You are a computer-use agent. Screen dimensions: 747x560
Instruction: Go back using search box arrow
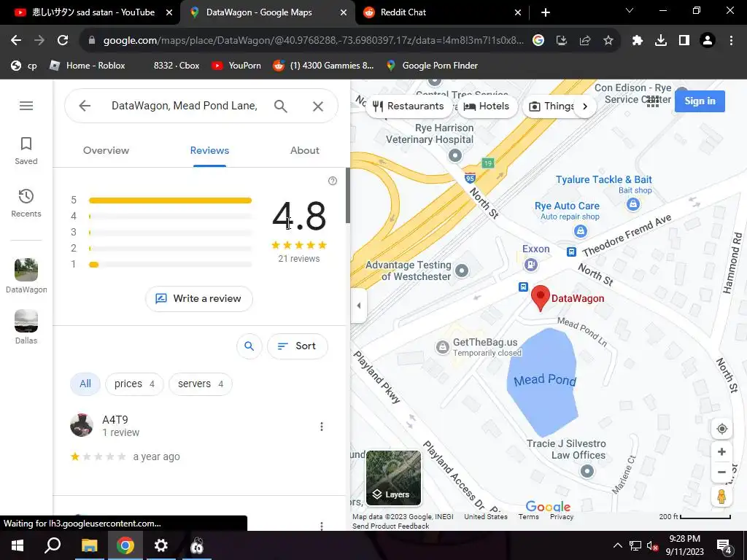pos(85,106)
